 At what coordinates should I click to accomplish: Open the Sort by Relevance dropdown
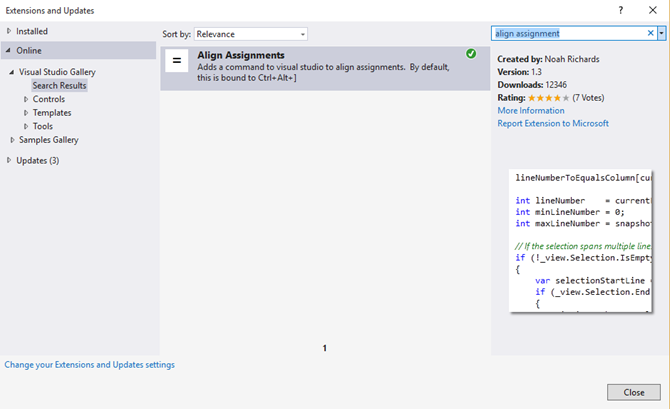[251, 34]
